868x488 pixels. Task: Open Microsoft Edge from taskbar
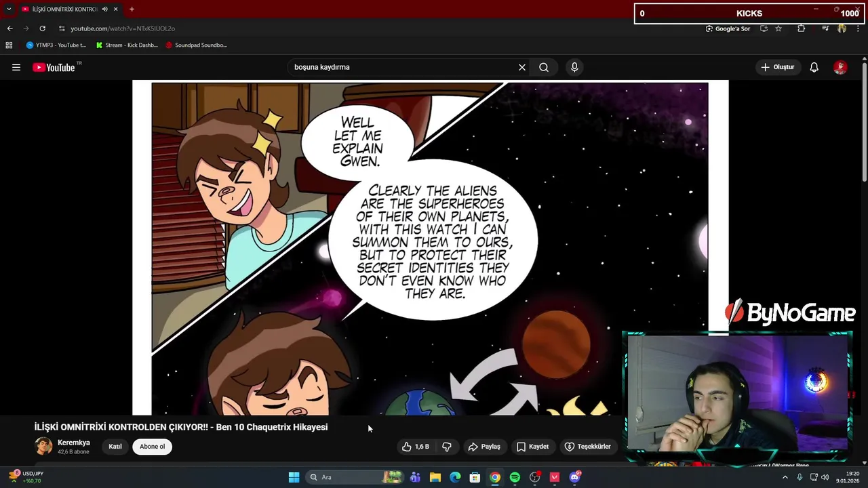tap(455, 477)
